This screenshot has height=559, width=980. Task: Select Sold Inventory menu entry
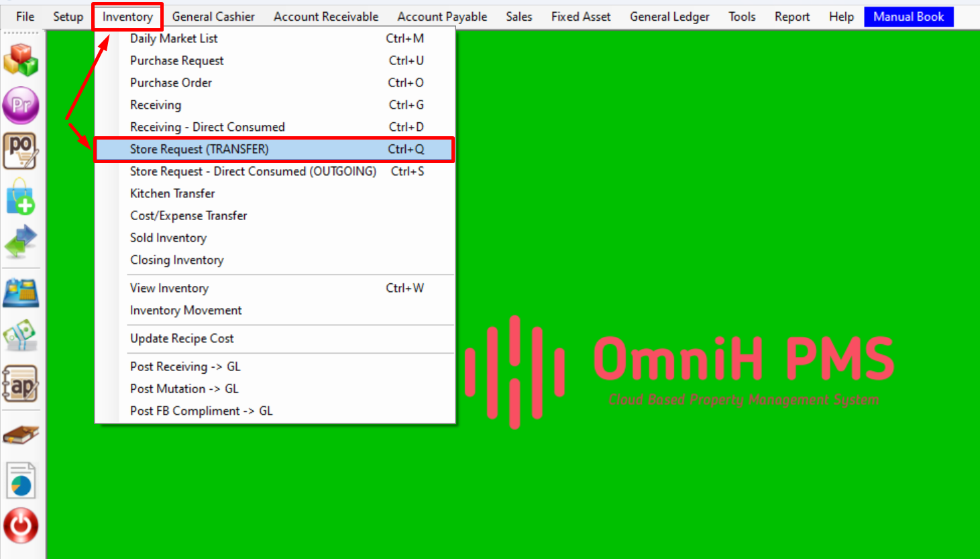click(x=275, y=238)
